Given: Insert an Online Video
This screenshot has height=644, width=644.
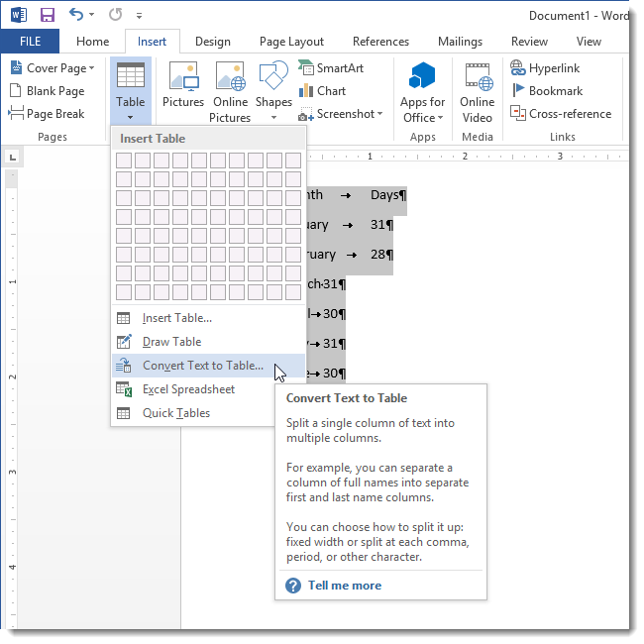Looking at the screenshot, I should click(478, 92).
